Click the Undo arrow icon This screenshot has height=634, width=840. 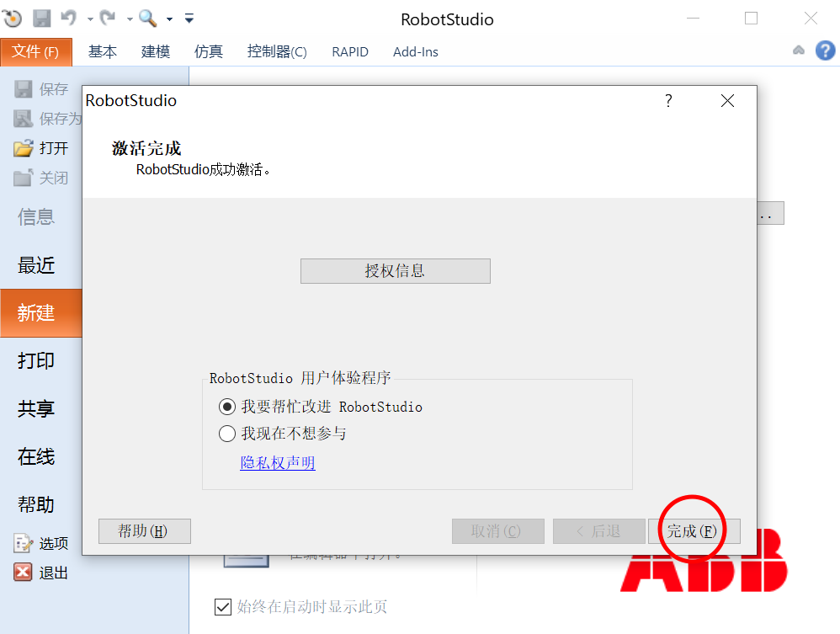click(68, 19)
